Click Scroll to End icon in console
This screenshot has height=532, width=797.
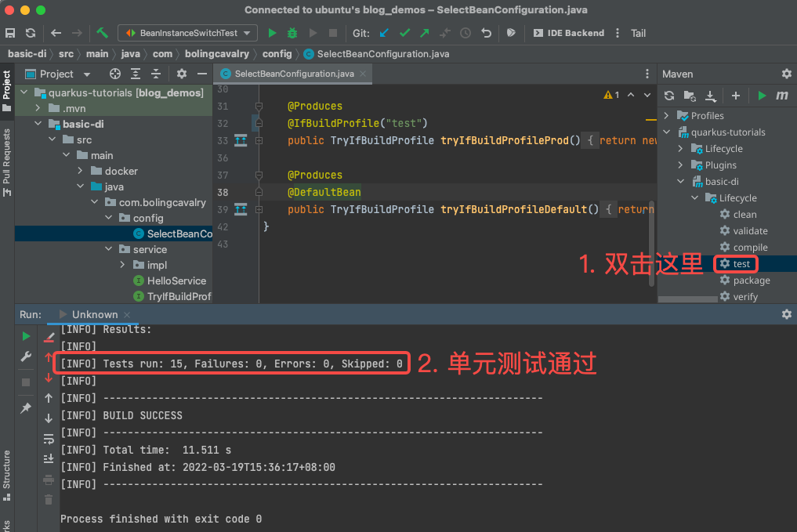(49, 459)
